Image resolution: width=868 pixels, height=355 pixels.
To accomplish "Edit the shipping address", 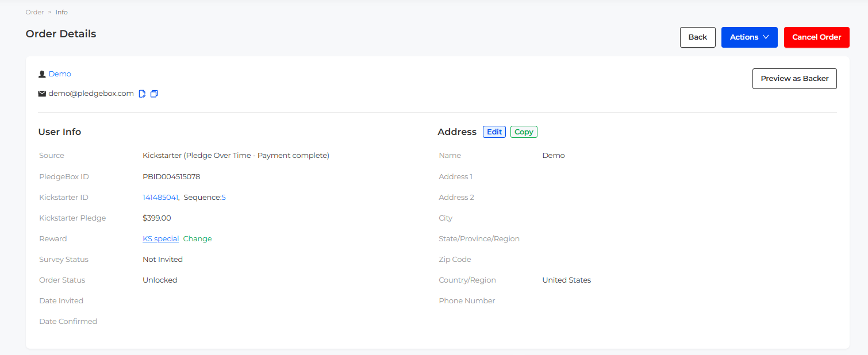I will click(494, 132).
